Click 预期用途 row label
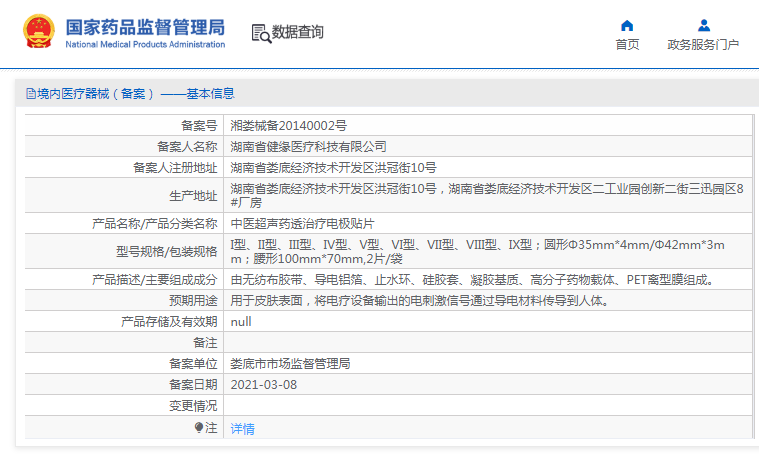 pos(193,301)
